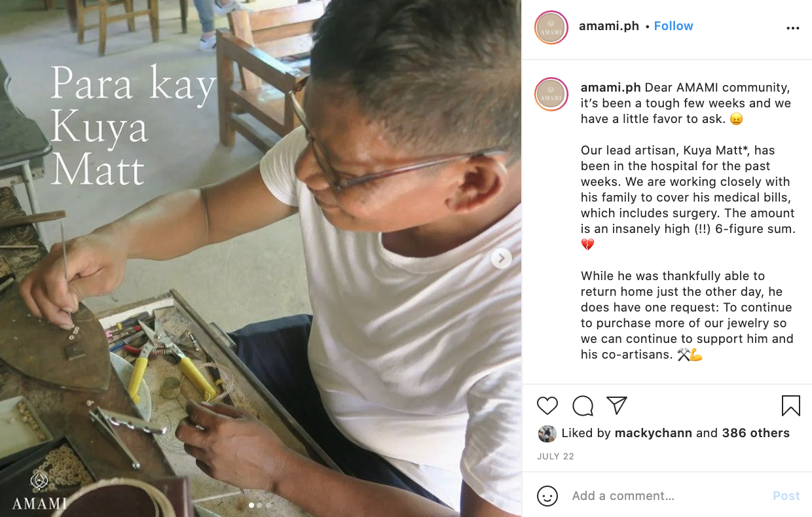Screen dimensions: 812x517
Task: Open comments via speech bubble icon
Action: (x=583, y=406)
